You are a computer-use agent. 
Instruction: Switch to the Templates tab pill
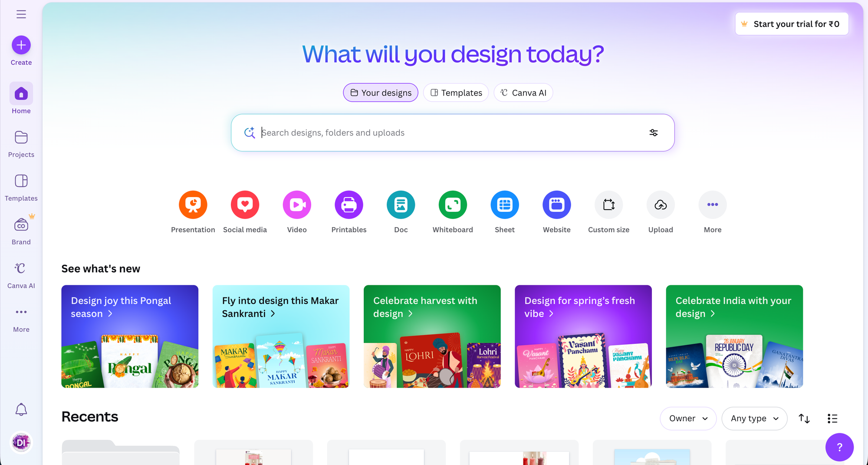click(456, 92)
